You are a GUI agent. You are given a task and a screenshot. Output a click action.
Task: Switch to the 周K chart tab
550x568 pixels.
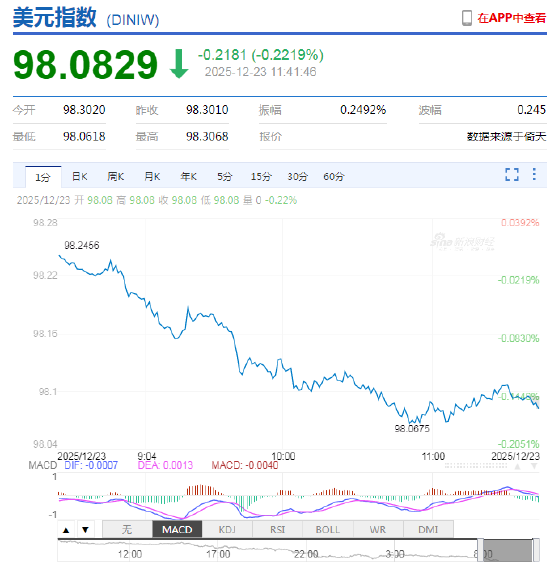click(x=116, y=176)
